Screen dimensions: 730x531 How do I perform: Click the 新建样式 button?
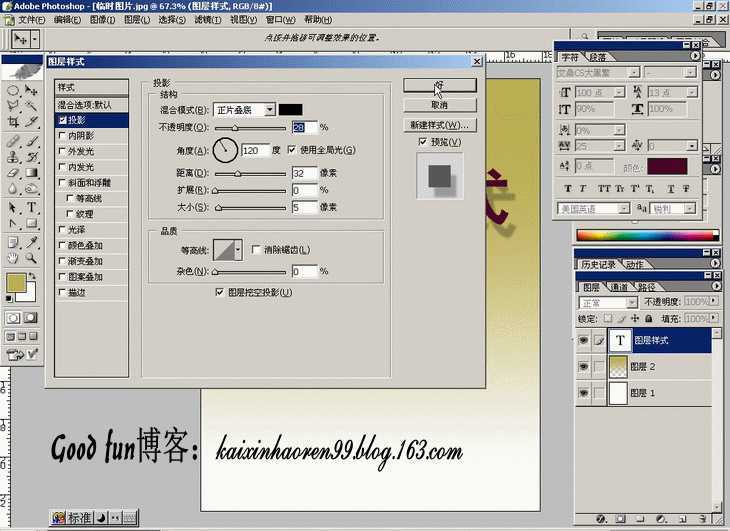point(439,125)
